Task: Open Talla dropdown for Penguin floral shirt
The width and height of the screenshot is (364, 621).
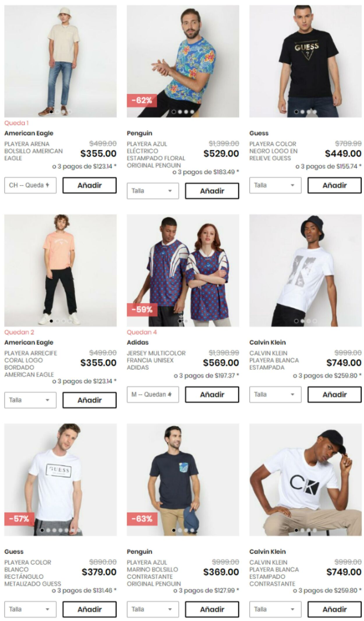Action: pyautogui.click(x=153, y=191)
